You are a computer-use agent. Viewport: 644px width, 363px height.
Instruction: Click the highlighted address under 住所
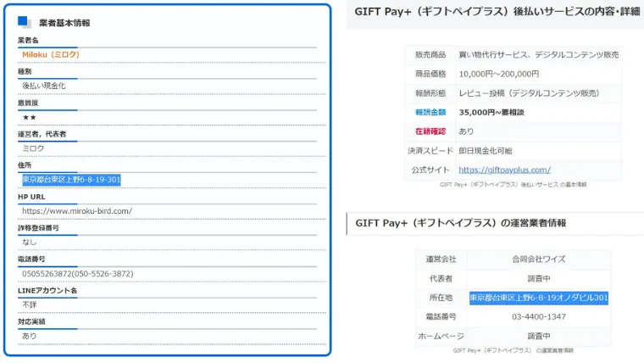(71, 180)
